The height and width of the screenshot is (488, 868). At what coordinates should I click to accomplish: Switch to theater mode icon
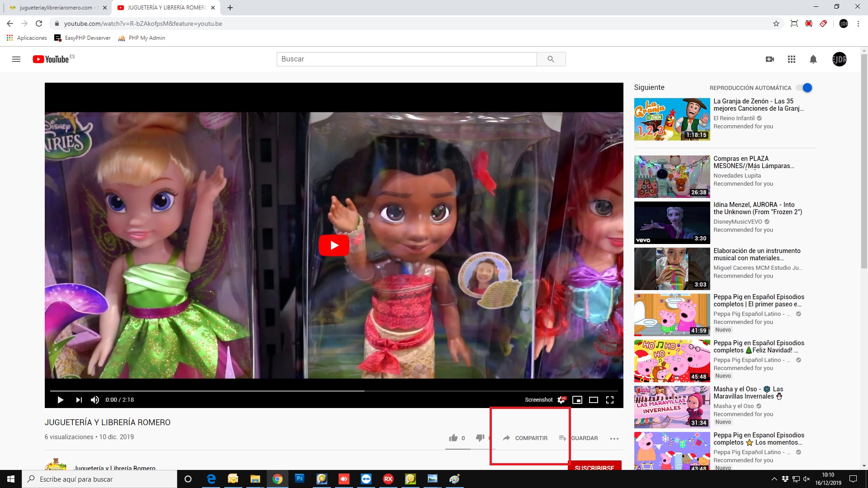tap(594, 400)
